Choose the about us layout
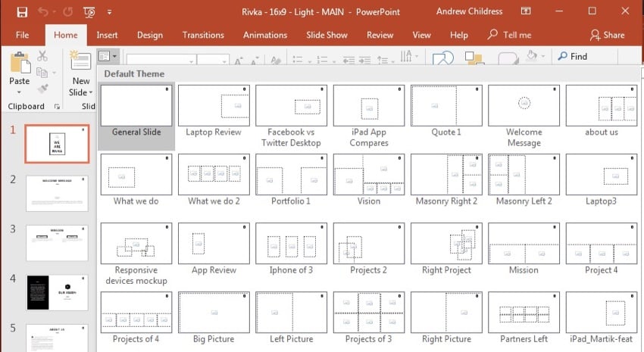 click(x=602, y=111)
